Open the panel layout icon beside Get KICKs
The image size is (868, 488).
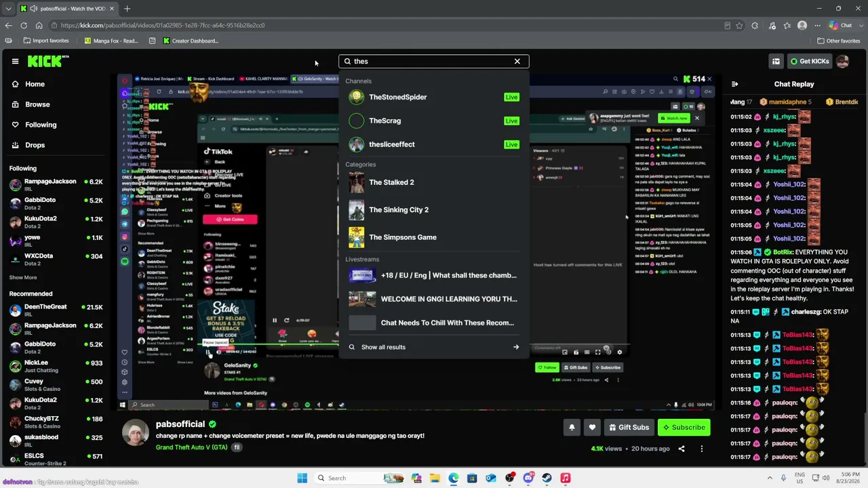click(776, 62)
